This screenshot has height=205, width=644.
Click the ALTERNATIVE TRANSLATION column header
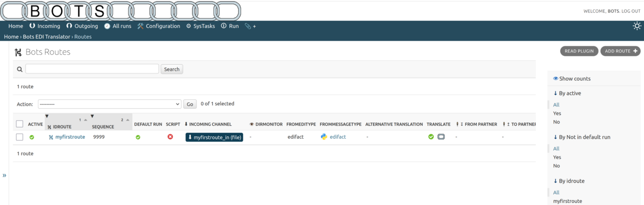pos(394,124)
